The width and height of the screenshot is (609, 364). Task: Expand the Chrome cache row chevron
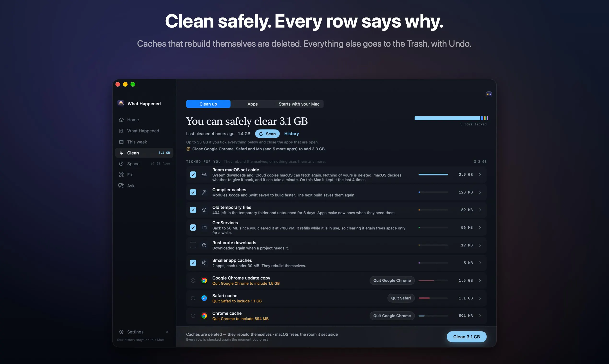(480, 316)
